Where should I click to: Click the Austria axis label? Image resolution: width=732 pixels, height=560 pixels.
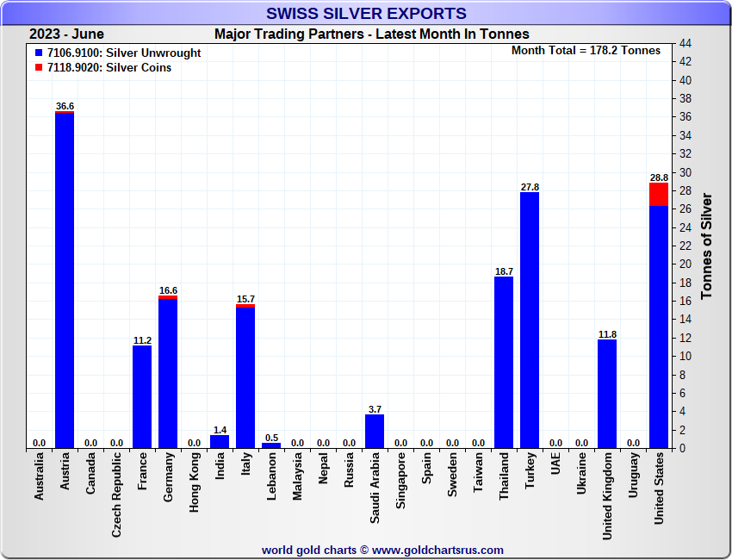[x=65, y=470]
